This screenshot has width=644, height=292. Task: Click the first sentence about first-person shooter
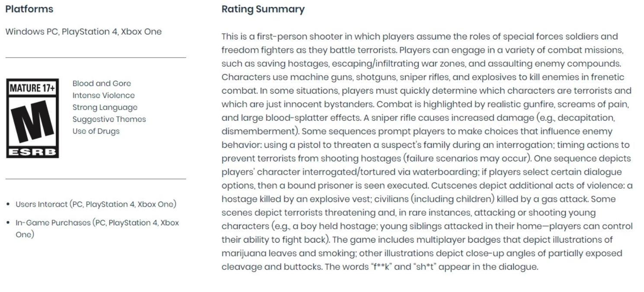(x=420, y=43)
